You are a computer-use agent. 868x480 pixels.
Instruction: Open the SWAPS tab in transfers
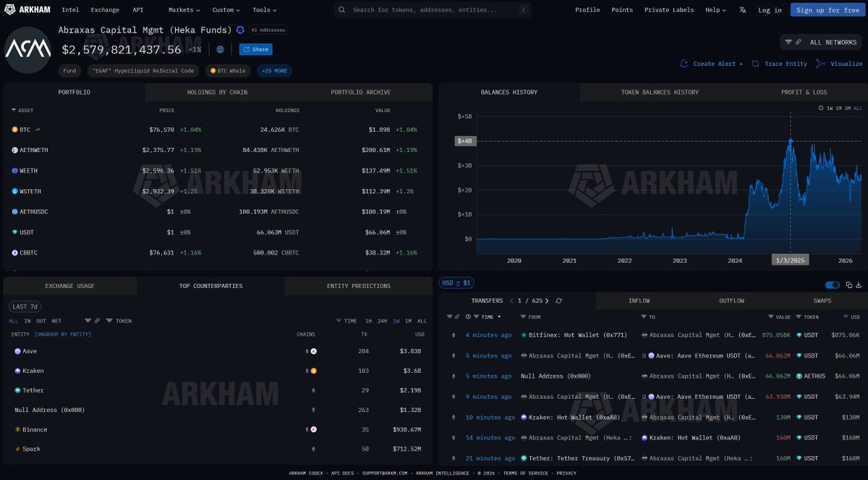coord(822,300)
